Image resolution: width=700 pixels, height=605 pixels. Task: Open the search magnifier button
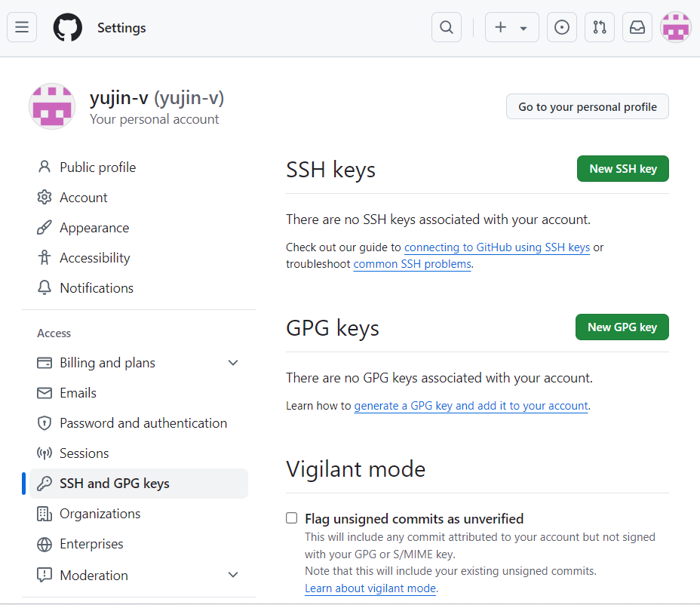447,27
